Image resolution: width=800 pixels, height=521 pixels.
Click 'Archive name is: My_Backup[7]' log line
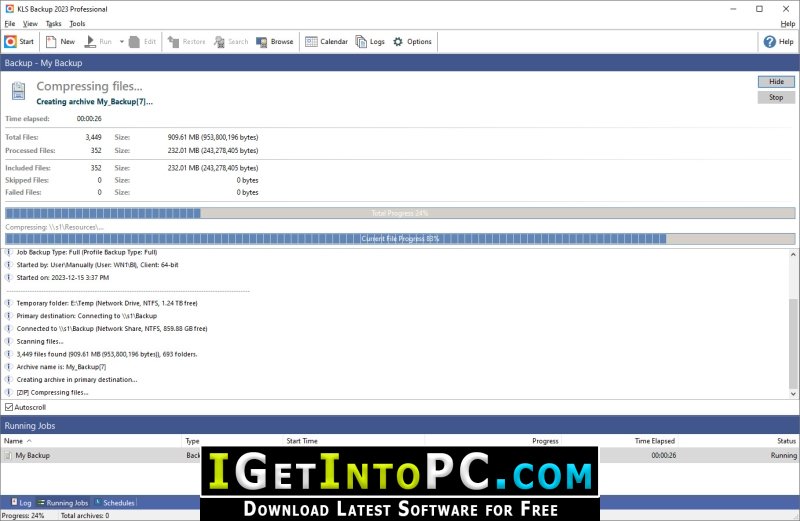click(61, 367)
